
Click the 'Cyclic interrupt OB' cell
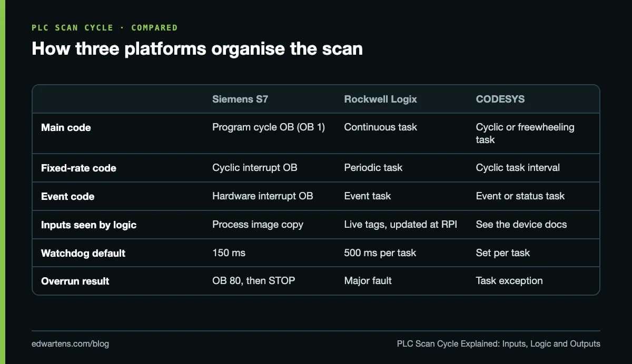coord(254,167)
